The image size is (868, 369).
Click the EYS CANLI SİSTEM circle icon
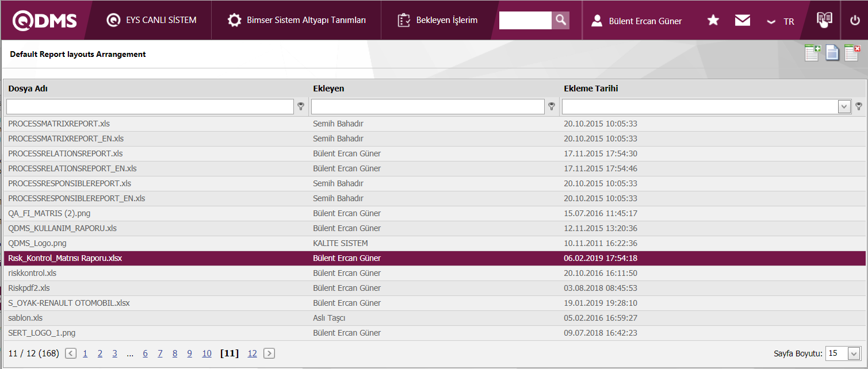pyautogui.click(x=113, y=20)
